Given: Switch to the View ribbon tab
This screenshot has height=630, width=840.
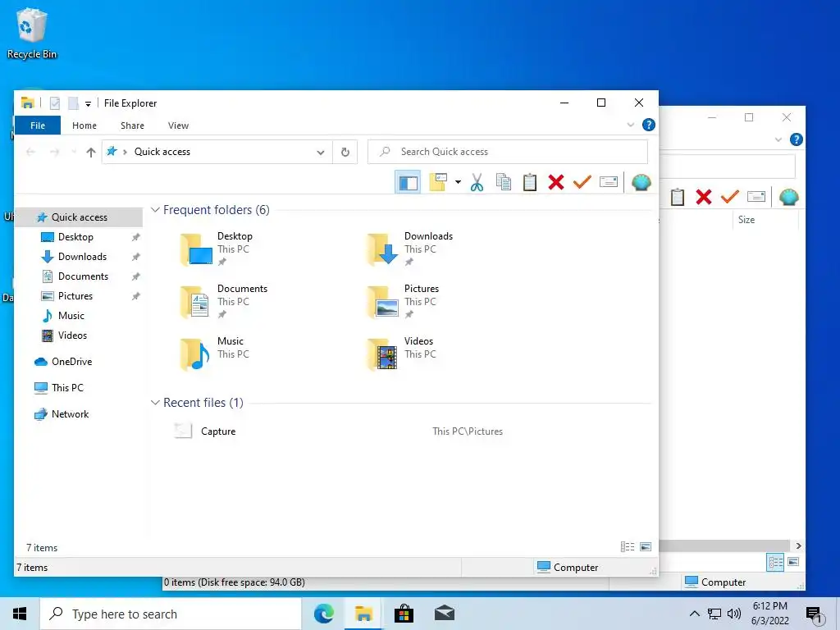Looking at the screenshot, I should (178, 126).
